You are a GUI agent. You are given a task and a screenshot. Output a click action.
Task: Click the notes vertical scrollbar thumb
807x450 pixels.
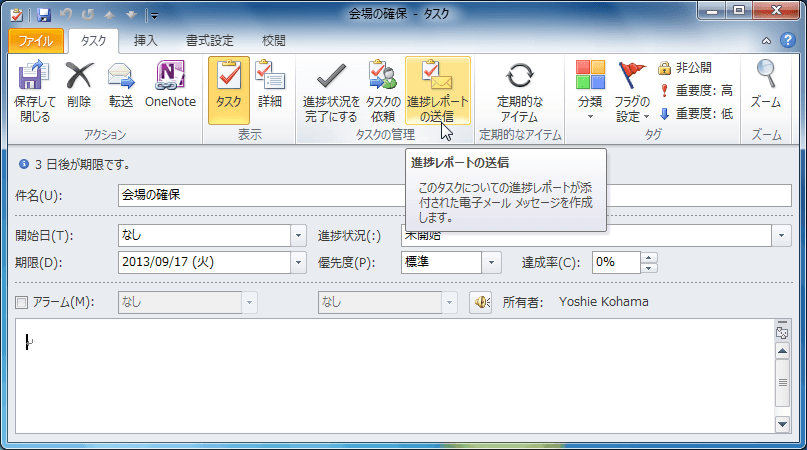tap(782, 383)
